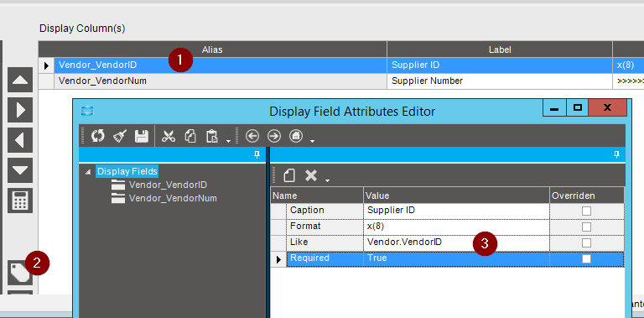Image resolution: width=644 pixels, height=318 pixels.
Task: Click the Caption value Supplier ID cell
Action: coord(457,211)
